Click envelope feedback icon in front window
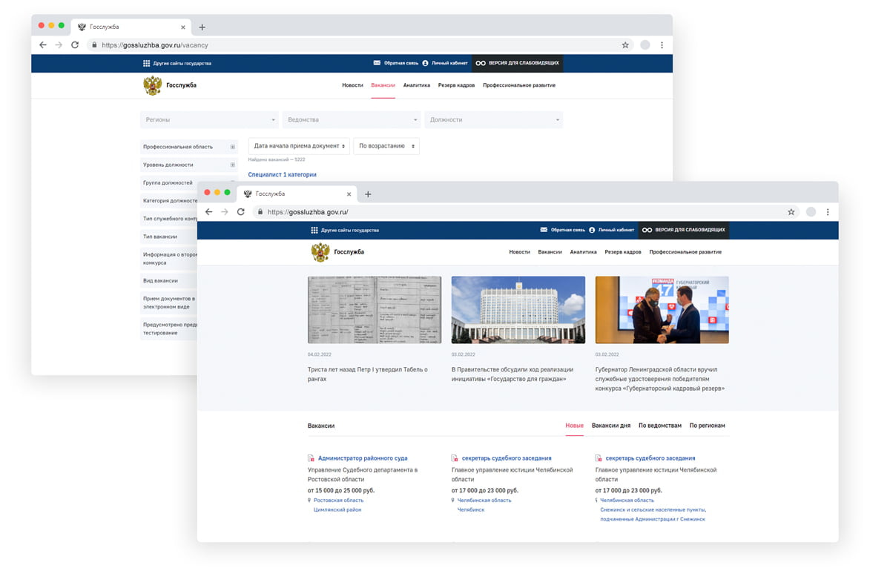The width and height of the screenshot is (890, 588). pos(544,230)
